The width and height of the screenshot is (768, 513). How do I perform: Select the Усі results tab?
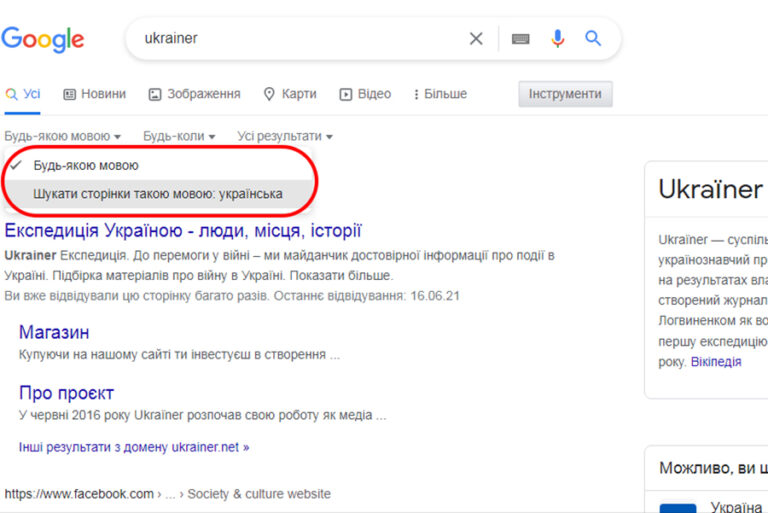pos(23,94)
